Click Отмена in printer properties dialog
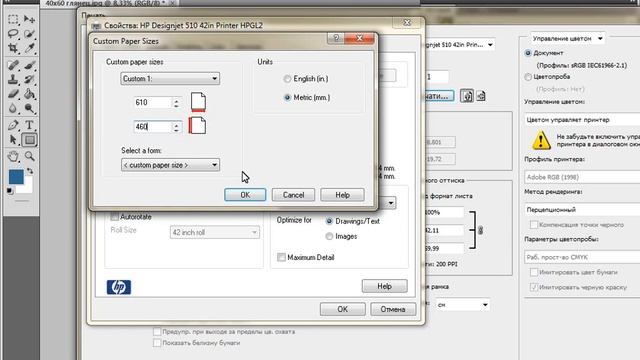Viewport: 640px width, 360px height. click(393, 309)
